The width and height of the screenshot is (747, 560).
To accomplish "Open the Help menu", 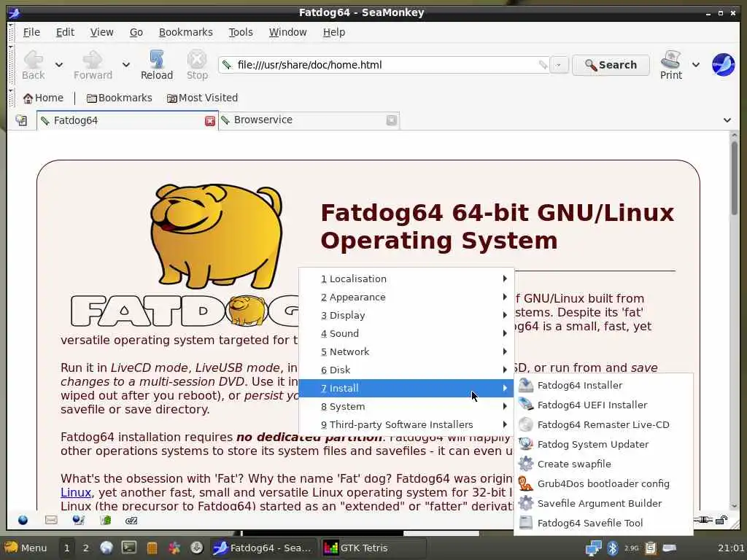I will [x=334, y=32].
